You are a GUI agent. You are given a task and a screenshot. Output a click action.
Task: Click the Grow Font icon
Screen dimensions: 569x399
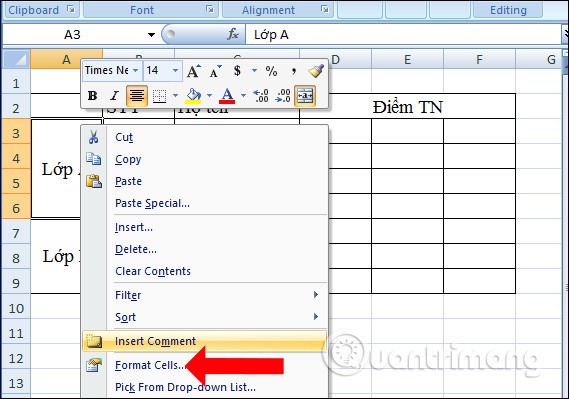click(x=193, y=71)
